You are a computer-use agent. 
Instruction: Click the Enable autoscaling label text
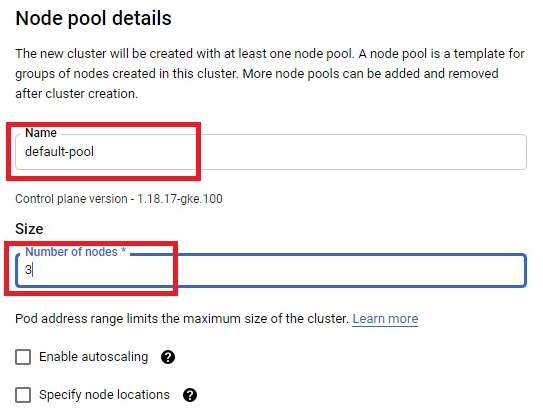click(x=94, y=357)
